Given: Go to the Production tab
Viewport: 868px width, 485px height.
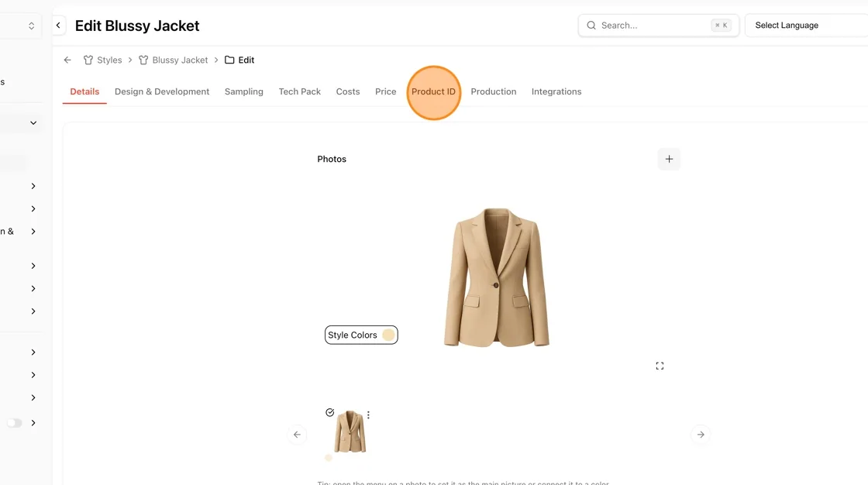Looking at the screenshot, I should click(x=493, y=91).
